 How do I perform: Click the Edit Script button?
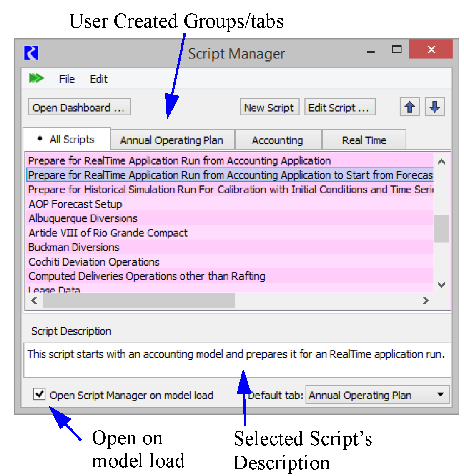(x=339, y=108)
